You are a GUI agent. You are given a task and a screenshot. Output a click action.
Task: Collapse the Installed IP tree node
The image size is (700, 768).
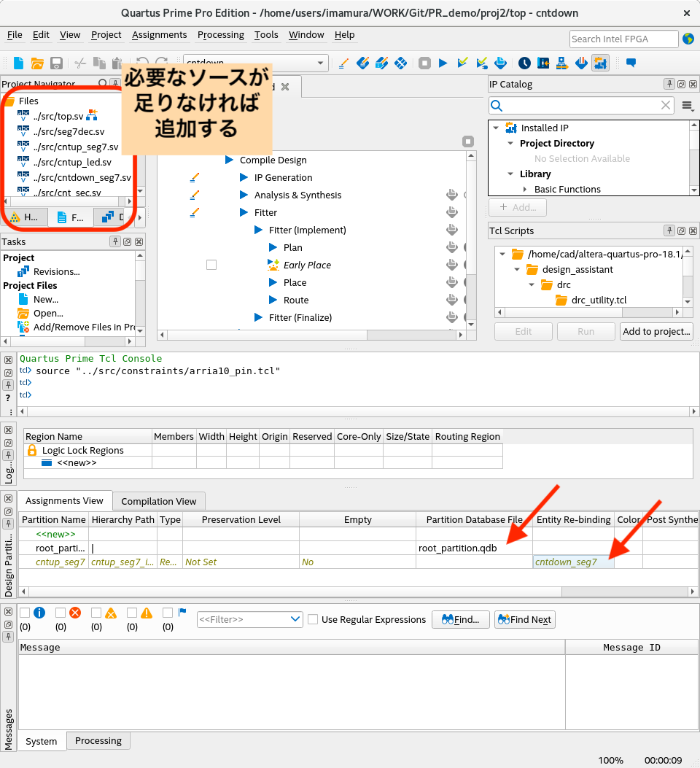(x=496, y=128)
